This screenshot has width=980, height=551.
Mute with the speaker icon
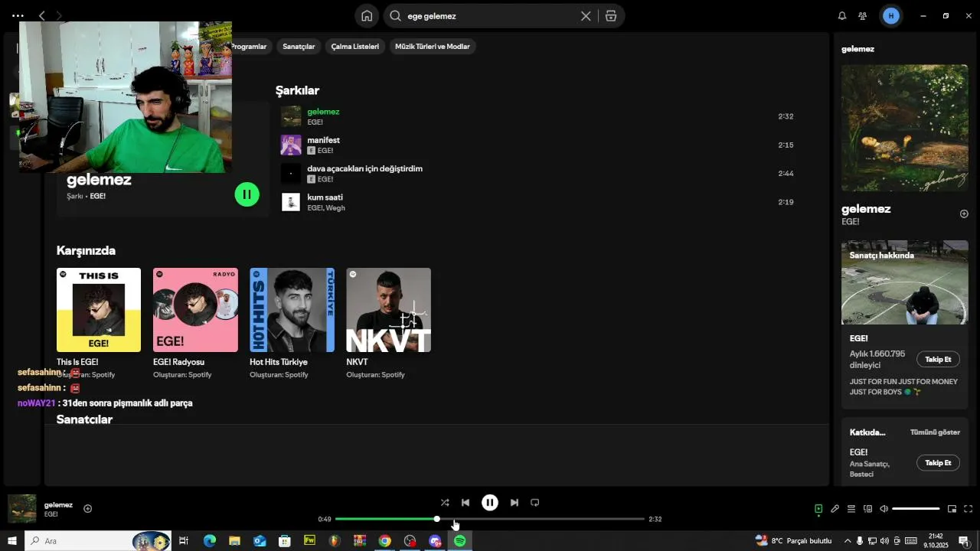884,509
